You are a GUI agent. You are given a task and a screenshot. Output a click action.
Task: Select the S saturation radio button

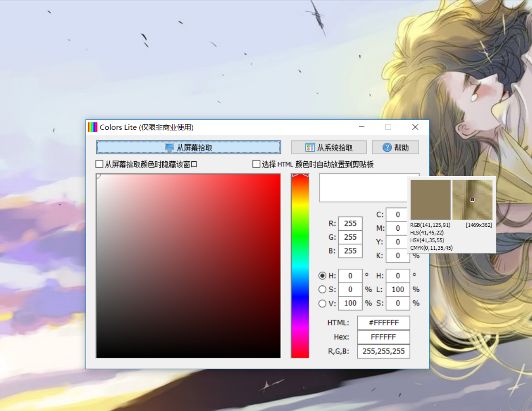pos(322,290)
